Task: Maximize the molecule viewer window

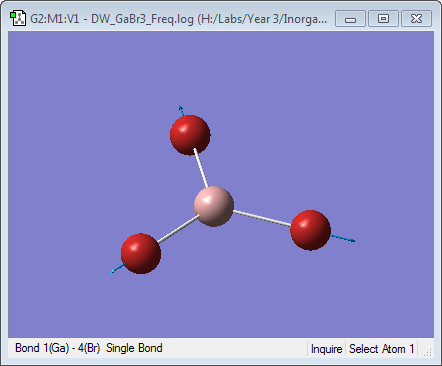Action: (x=383, y=19)
